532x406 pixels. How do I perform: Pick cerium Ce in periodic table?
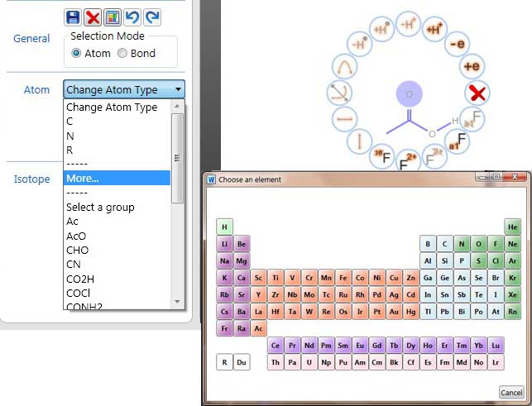276,346
